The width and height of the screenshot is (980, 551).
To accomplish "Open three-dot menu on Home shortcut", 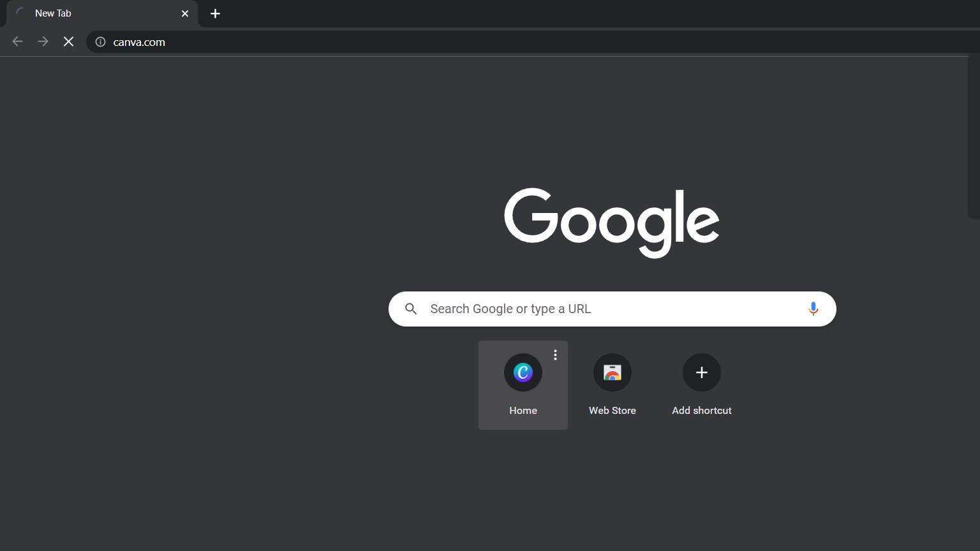I will pos(555,355).
